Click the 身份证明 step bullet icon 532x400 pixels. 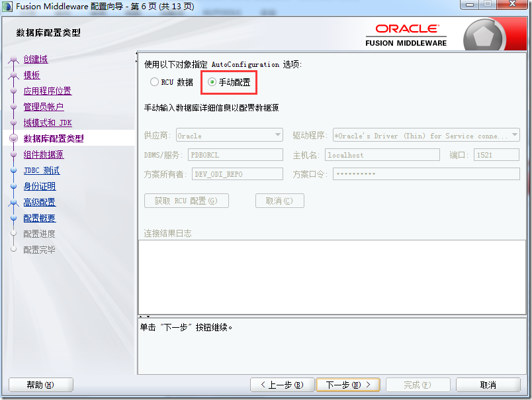click(14, 186)
